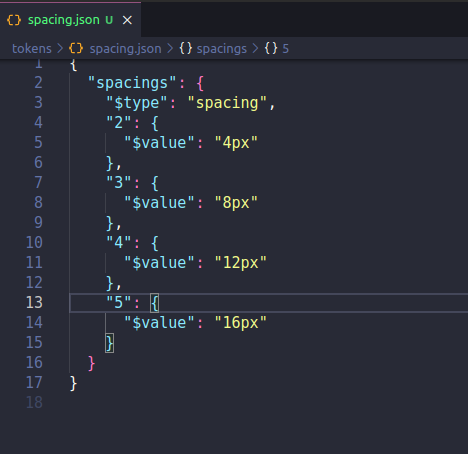468x454 pixels.
Task: Click the "$value" key on line 14
Action: tap(159, 323)
